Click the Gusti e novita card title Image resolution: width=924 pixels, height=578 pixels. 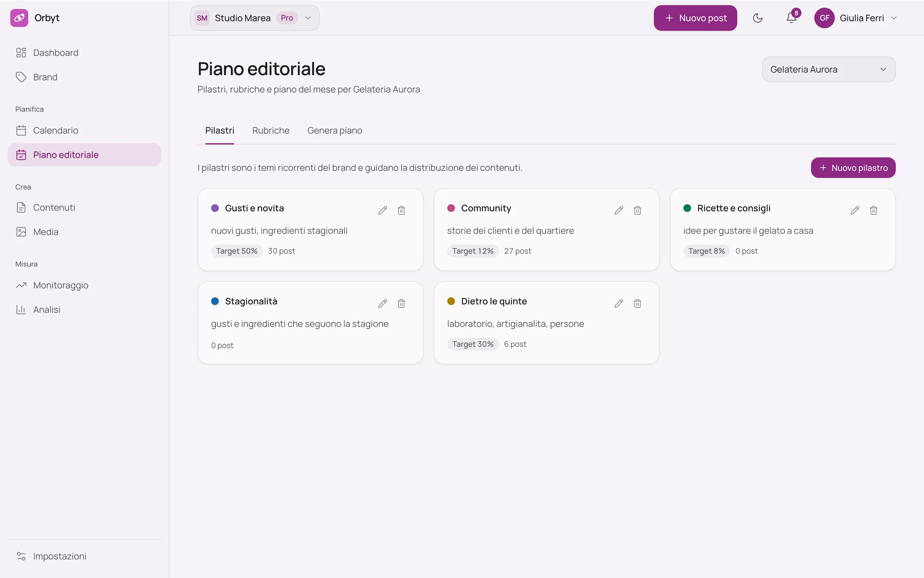pos(254,208)
